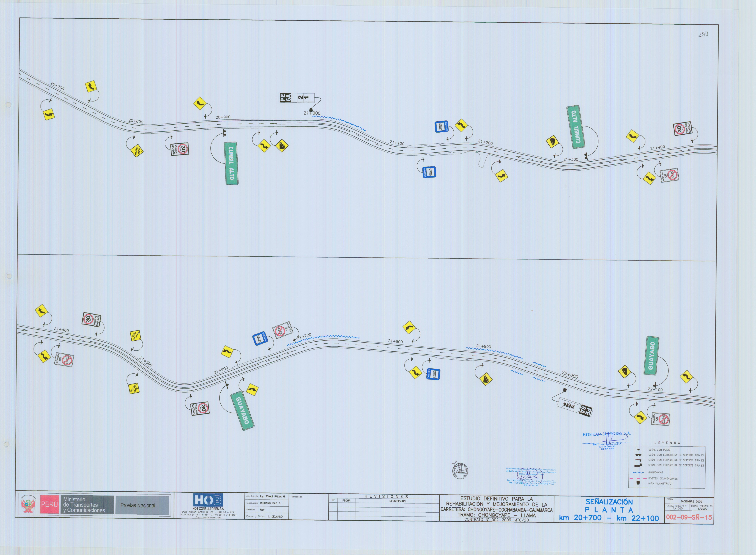Click station label 21+600
Image resolution: width=756 pixels, height=555 pixels.
pyautogui.click(x=221, y=370)
